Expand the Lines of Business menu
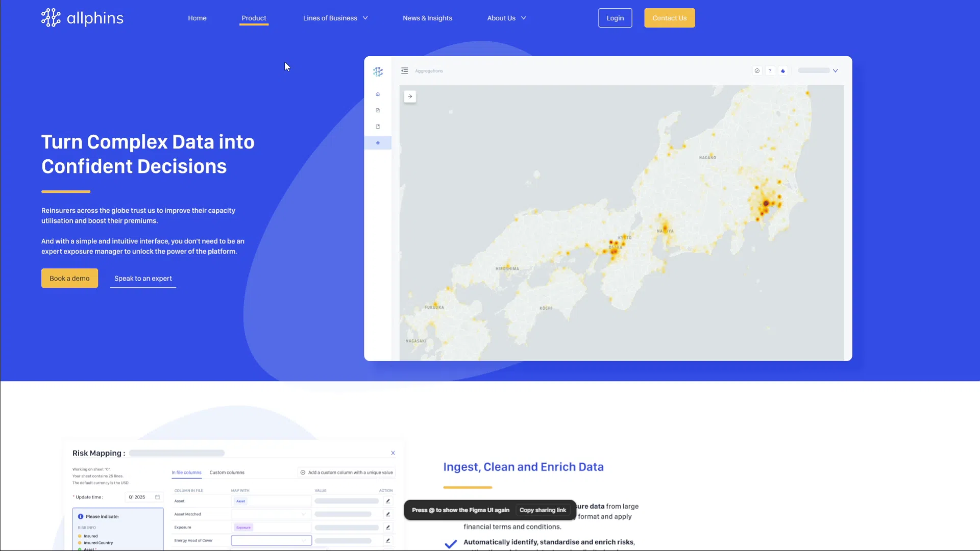Screen dimensions: 980x551 tap(335, 18)
